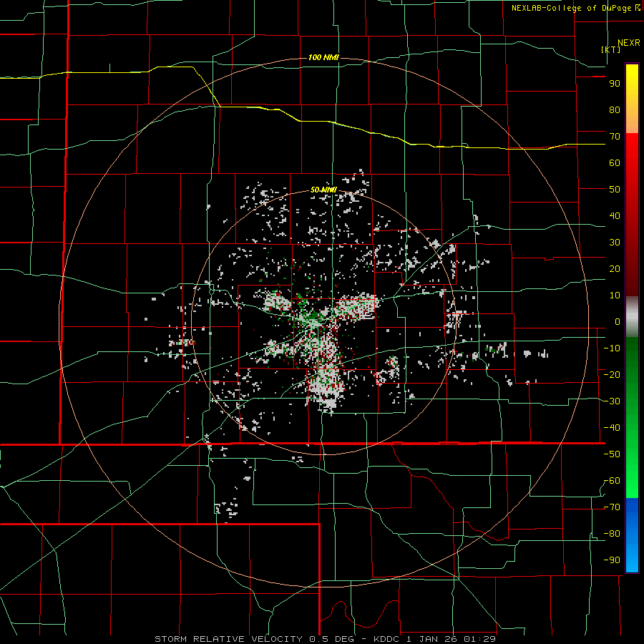
Task: Click the 30 value on velocity scale
Action: point(615,243)
